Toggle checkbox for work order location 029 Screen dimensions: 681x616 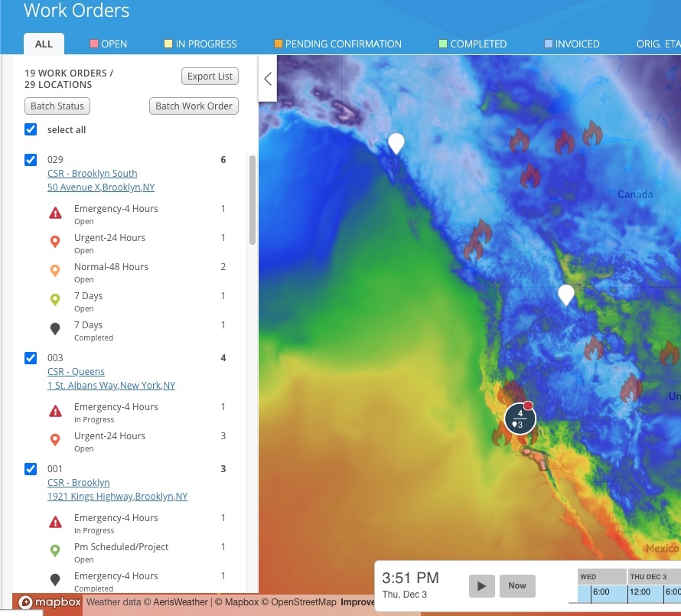(x=31, y=160)
